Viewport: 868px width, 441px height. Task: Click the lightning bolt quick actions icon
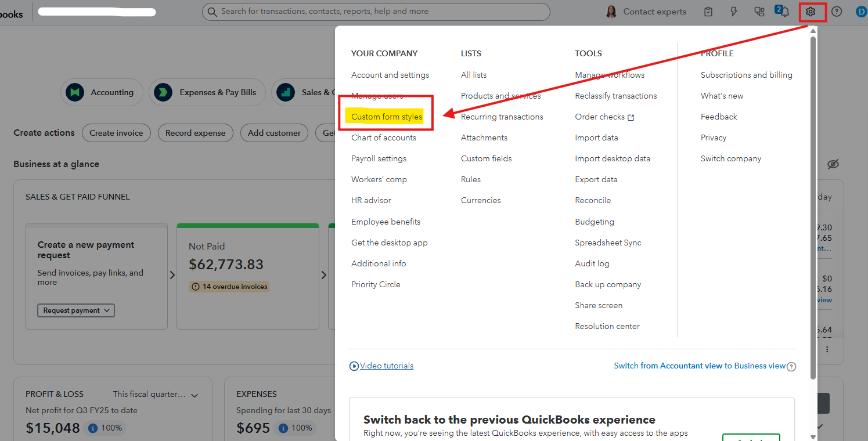coord(734,12)
